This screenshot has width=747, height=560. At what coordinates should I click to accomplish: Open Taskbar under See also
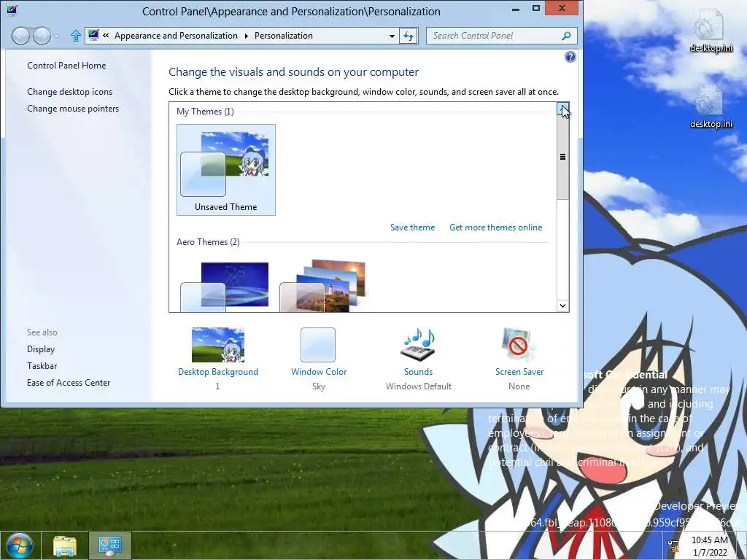pyautogui.click(x=42, y=366)
